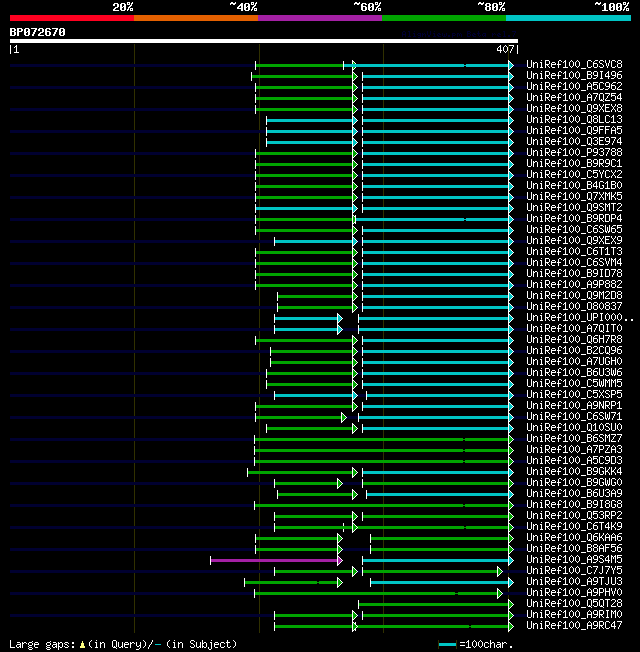
Task: Choose the UniRef100_C6T1T3 subject label
Action: tap(574, 252)
